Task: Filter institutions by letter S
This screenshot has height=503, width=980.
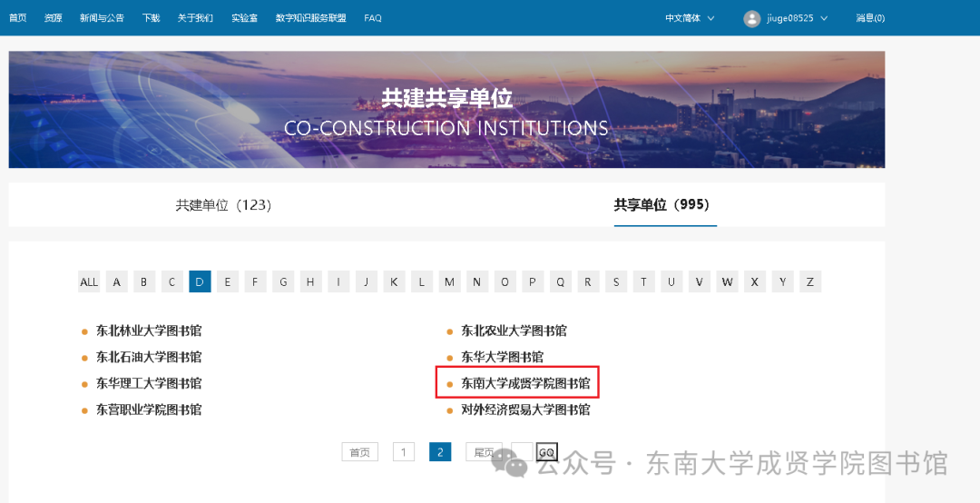Action: (x=616, y=281)
